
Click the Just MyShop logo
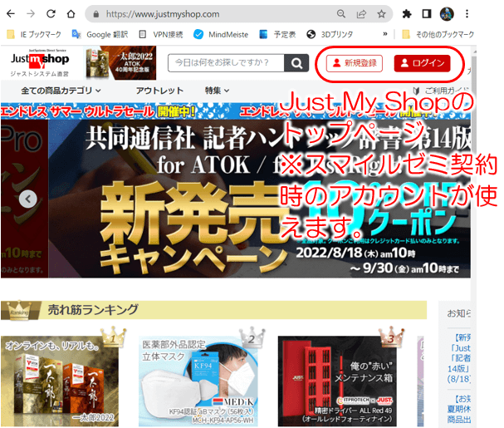pyautogui.click(x=40, y=63)
